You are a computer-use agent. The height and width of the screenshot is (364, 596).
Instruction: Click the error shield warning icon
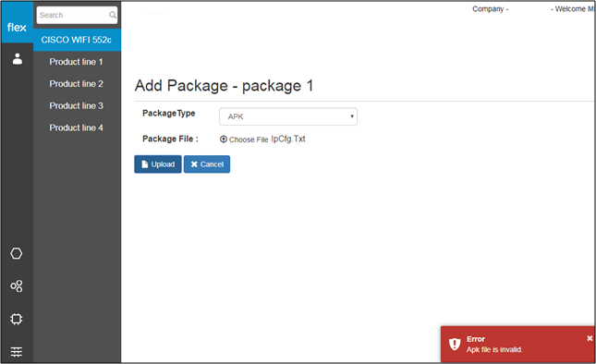click(x=455, y=344)
